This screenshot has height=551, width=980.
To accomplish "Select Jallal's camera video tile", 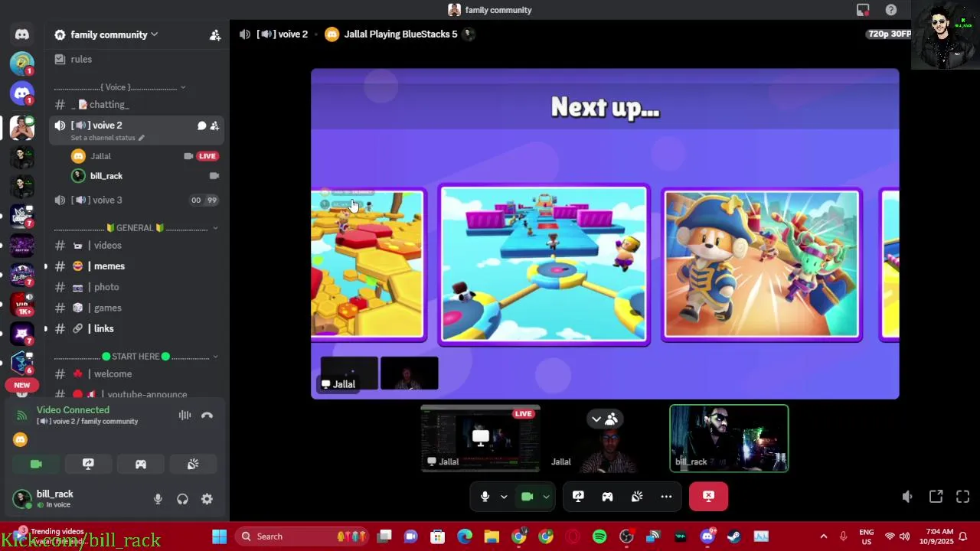I will coord(605,439).
